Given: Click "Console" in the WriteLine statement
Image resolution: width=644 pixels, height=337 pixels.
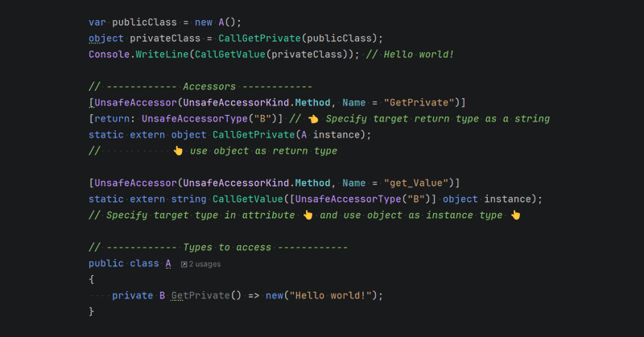Looking at the screenshot, I should [x=109, y=54].
